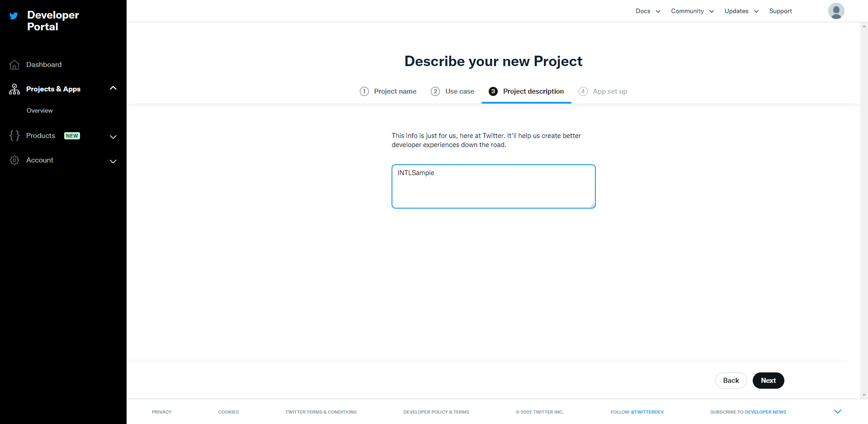The width and height of the screenshot is (868, 424).
Task: Click the step 4 App set up circle
Action: pyautogui.click(x=583, y=91)
